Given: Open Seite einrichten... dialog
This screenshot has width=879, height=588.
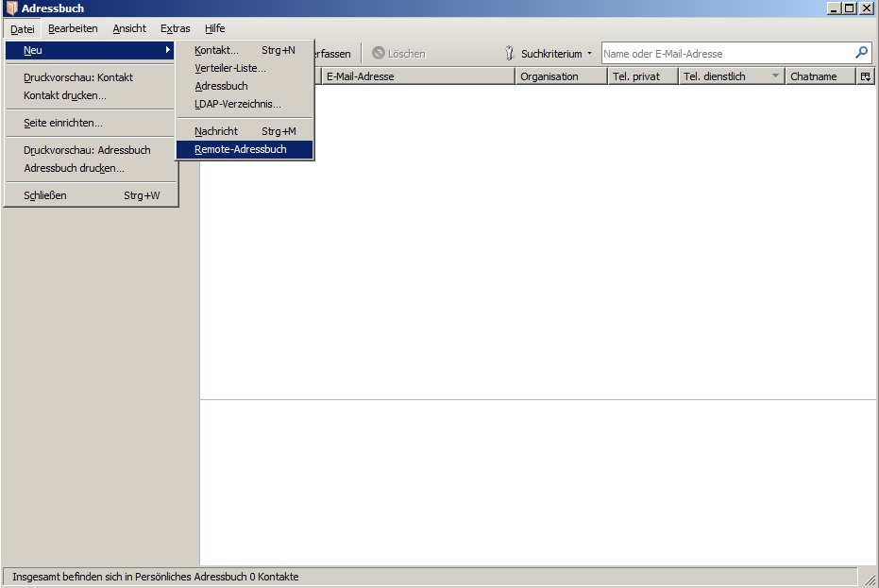Looking at the screenshot, I should point(90,123).
